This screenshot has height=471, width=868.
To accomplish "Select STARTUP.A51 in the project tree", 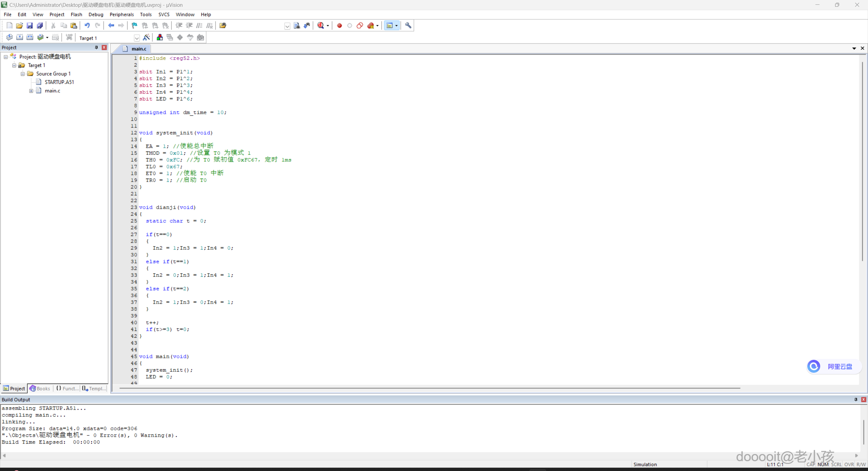I will pyautogui.click(x=59, y=82).
